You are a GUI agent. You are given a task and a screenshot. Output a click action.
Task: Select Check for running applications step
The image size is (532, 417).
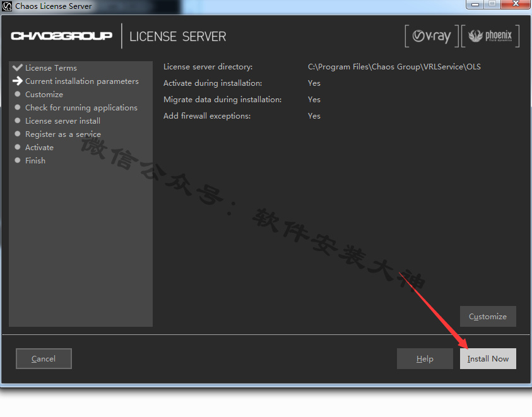click(81, 107)
